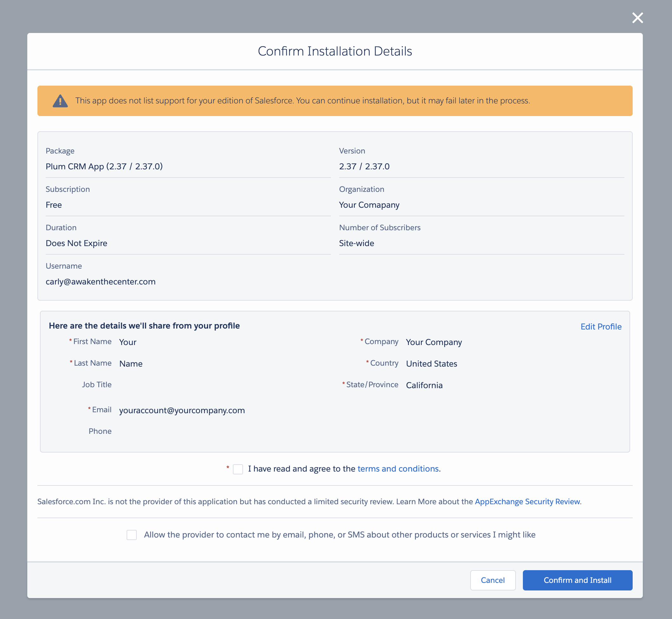Click the Your Company profile value
This screenshot has height=619, width=672.
tap(434, 342)
